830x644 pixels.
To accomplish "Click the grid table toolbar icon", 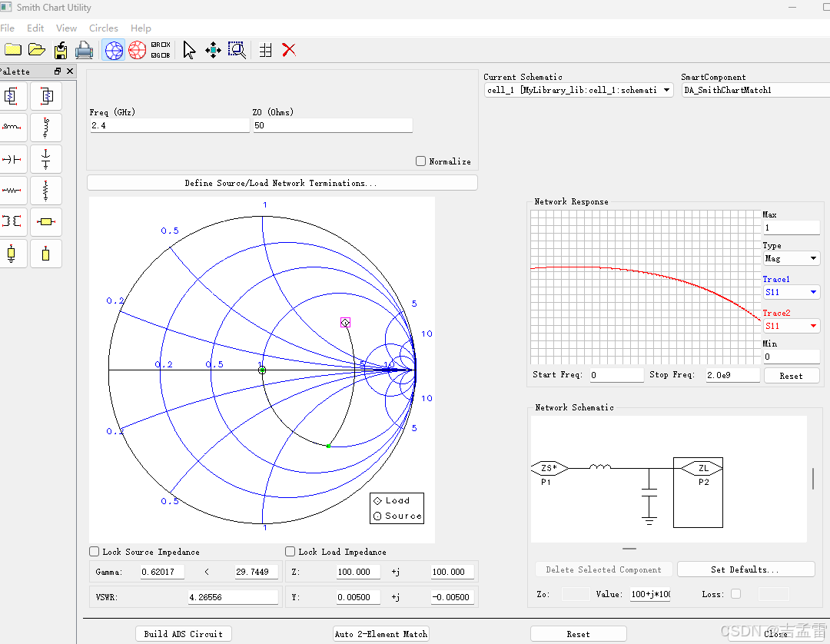I will coord(265,50).
